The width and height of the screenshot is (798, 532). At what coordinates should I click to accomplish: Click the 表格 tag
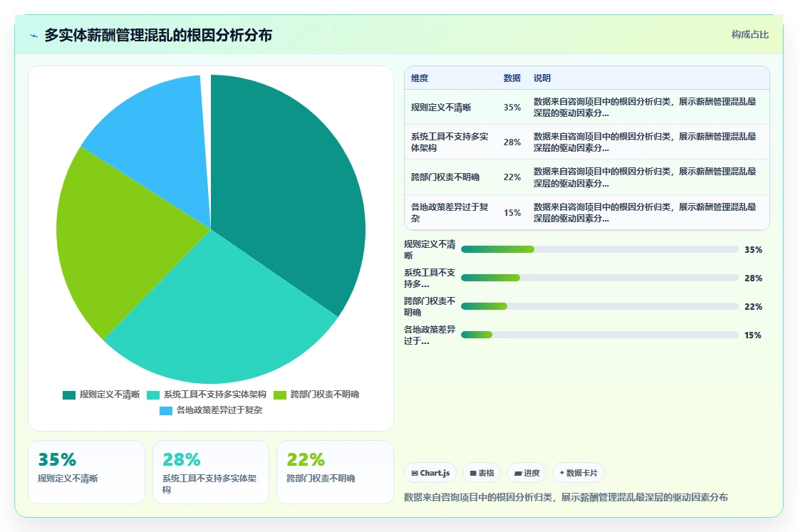(x=482, y=473)
